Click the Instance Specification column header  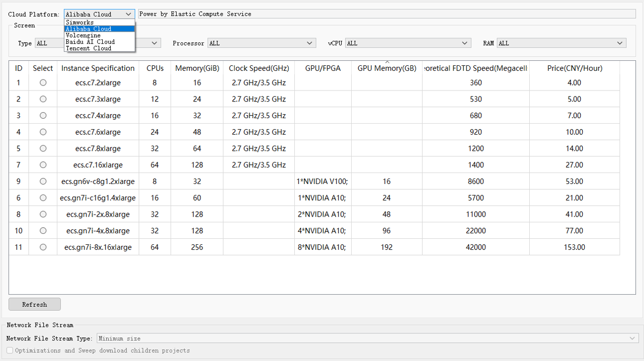98,68
